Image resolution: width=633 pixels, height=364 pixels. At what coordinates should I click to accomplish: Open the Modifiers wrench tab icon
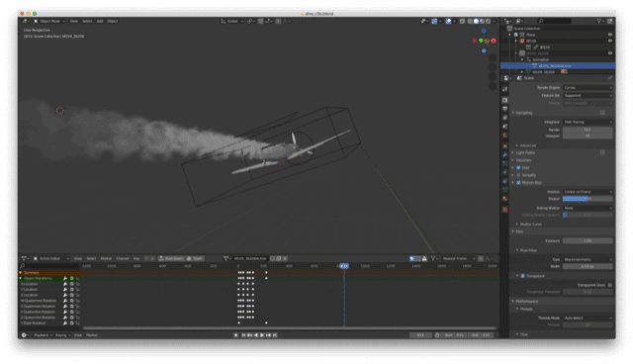(x=505, y=154)
